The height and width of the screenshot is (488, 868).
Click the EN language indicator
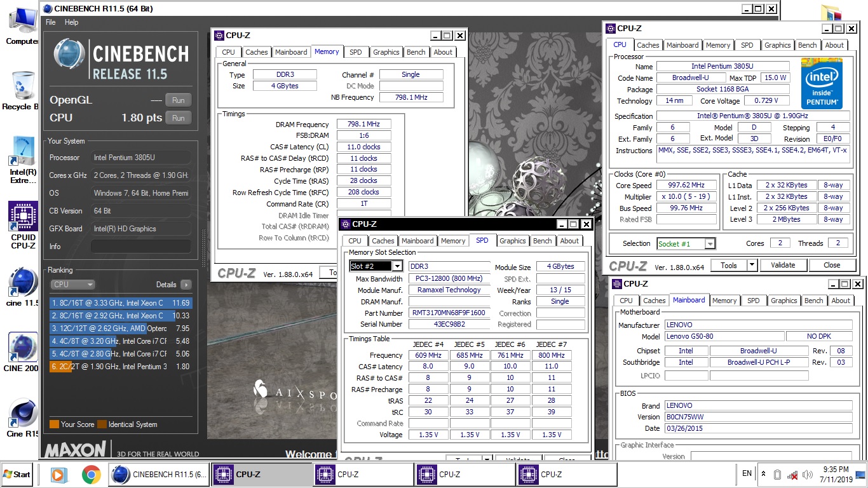(747, 473)
